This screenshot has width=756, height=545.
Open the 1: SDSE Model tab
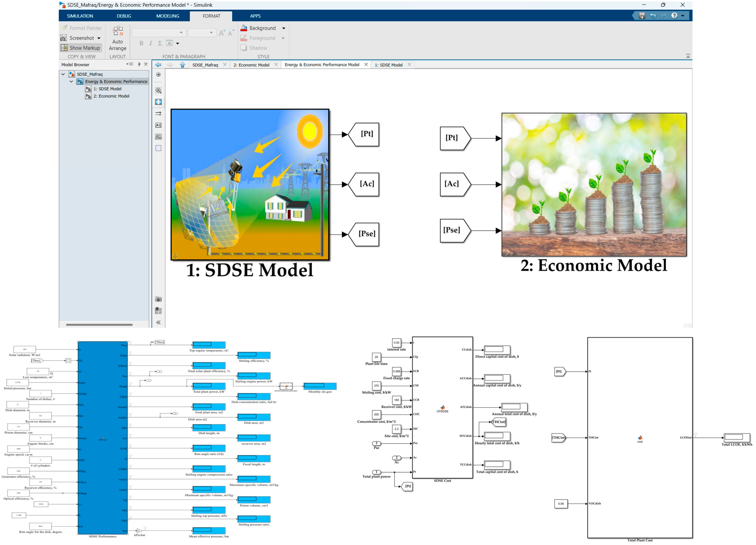(388, 65)
